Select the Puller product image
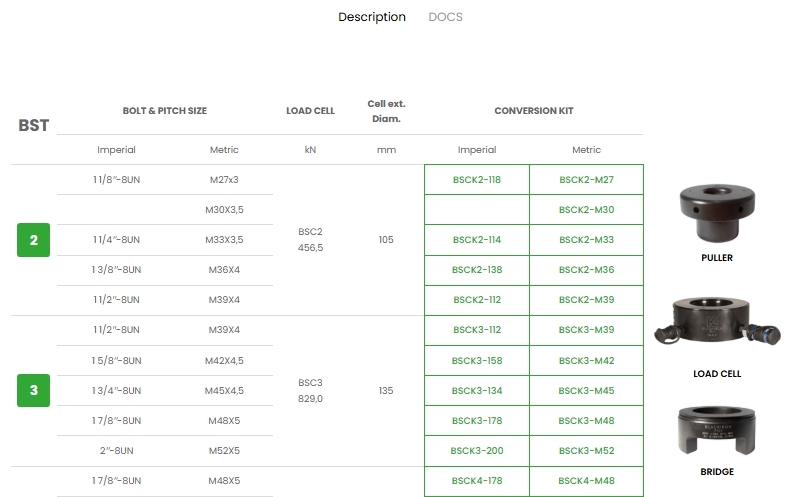This screenshot has height=497, width=794. (717, 213)
